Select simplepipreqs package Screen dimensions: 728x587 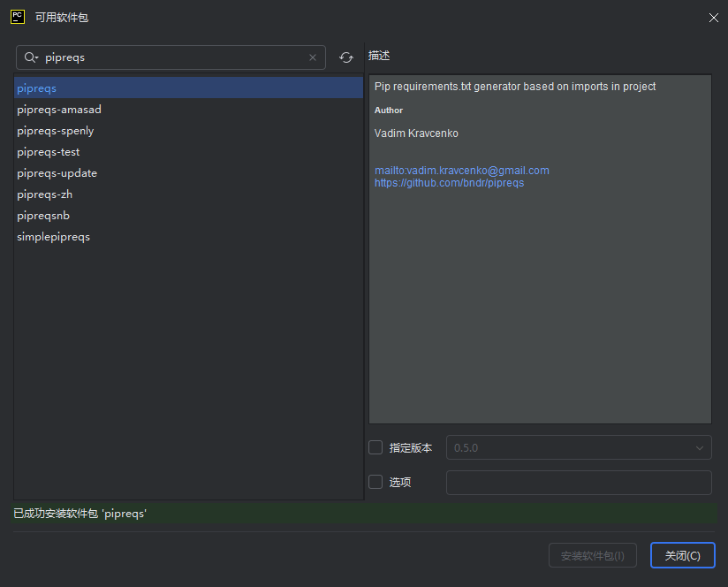(x=188, y=237)
